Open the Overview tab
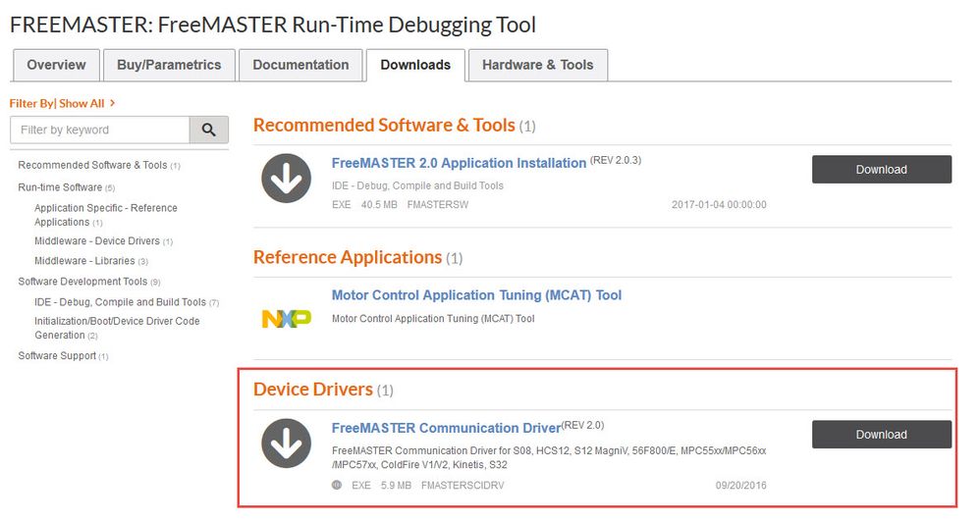980x522 pixels. point(56,66)
